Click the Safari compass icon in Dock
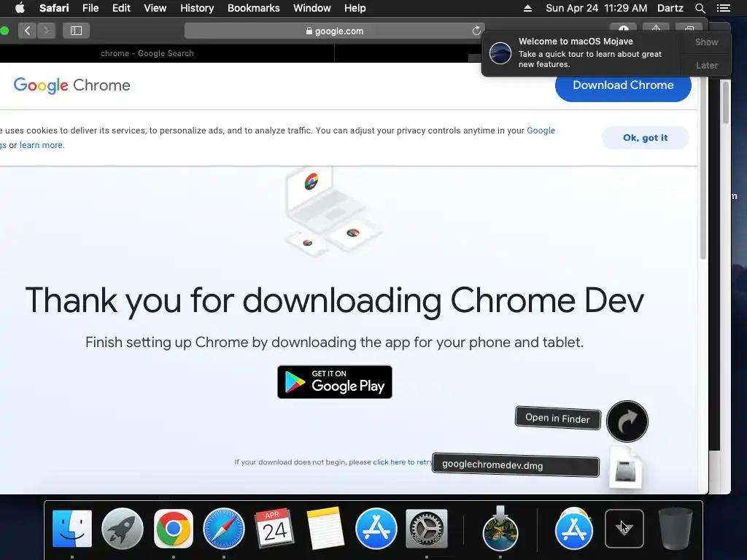 [x=223, y=529]
